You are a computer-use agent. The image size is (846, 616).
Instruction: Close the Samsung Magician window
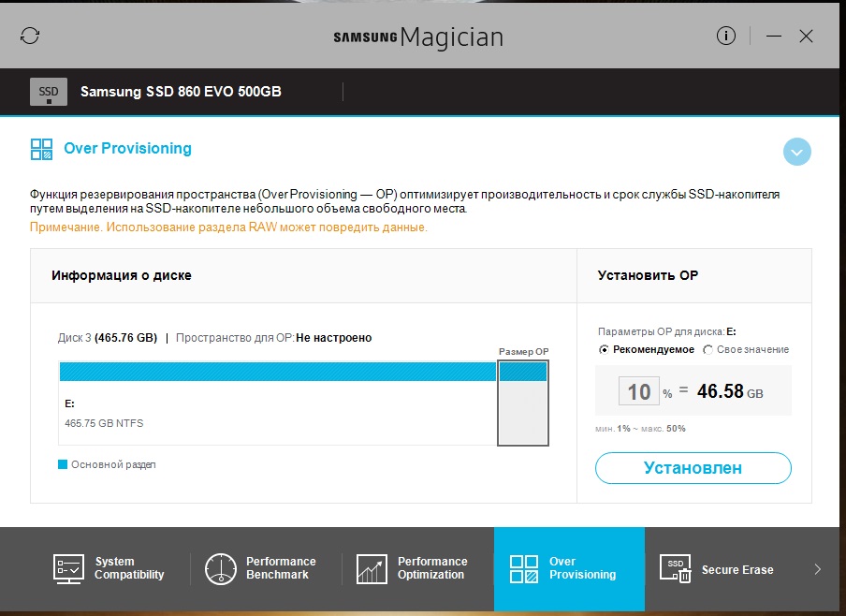coord(806,37)
